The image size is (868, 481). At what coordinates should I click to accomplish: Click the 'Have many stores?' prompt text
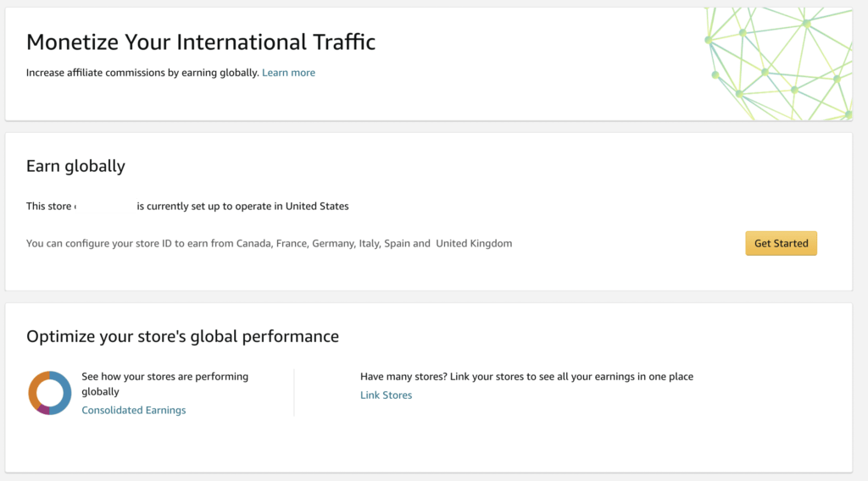tap(526, 376)
